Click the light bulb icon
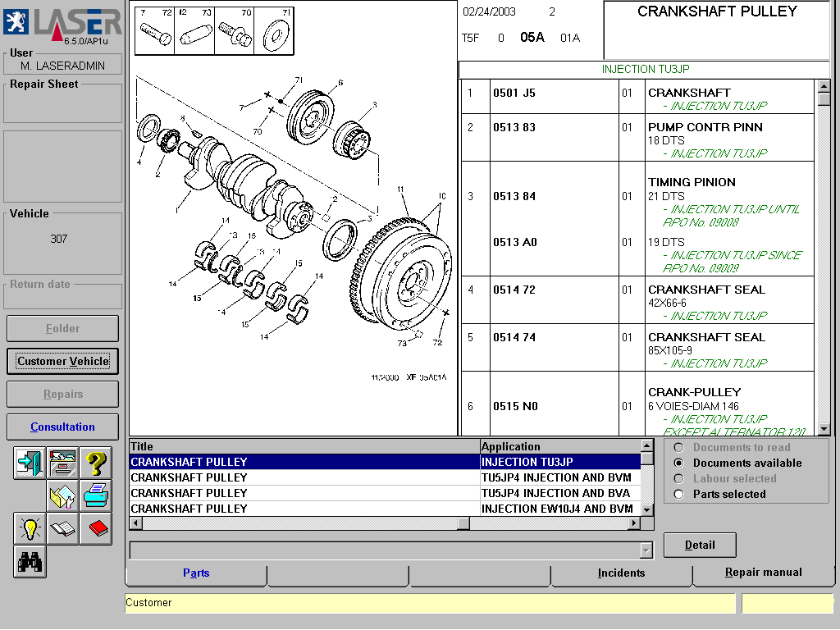This screenshot has width=840, height=630. tap(30, 529)
